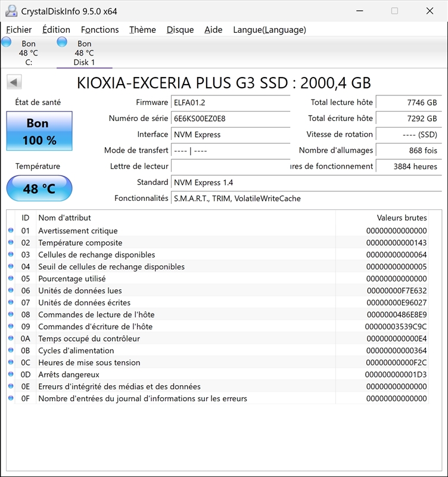Open the Disque menu
The height and width of the screenshot is (477, 448).
(x=181, y=30)
